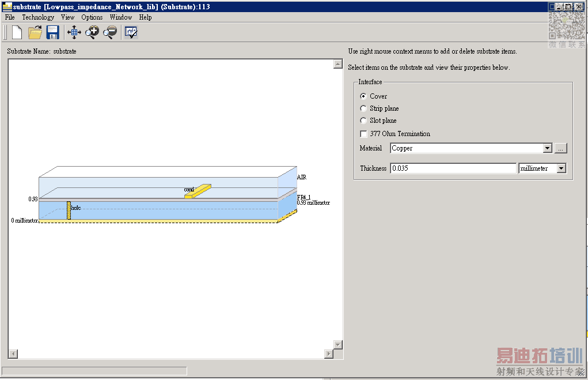
Task: Select the AIR layer label
Action: click(302, 177)
